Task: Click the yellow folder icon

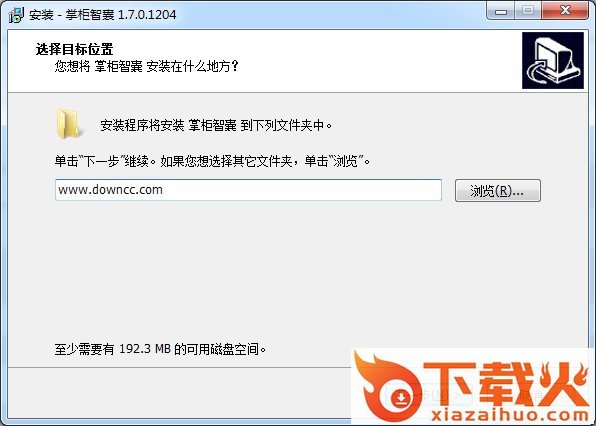Action: (x=68, y=123)
